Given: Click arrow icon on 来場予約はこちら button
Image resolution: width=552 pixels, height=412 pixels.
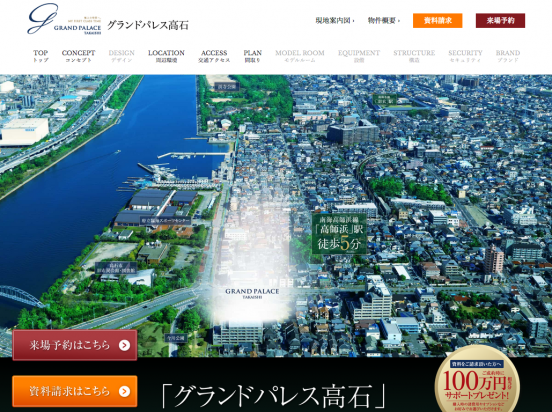Looking at the screenshot, I should click(x=124, y=345).
